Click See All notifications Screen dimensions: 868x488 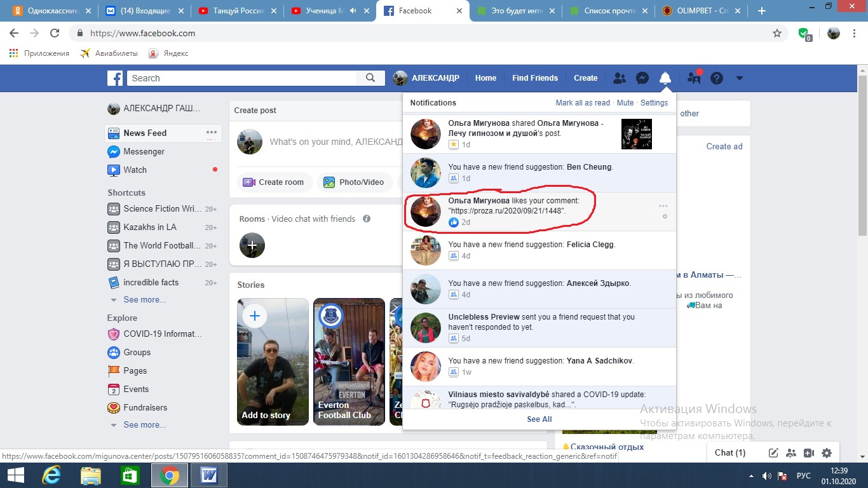(539, 419)
